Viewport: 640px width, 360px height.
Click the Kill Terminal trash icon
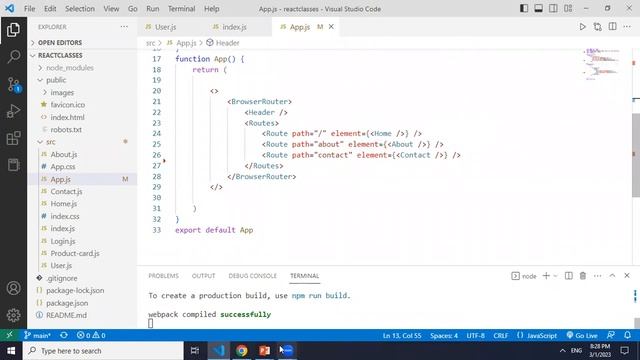(583, 276)
